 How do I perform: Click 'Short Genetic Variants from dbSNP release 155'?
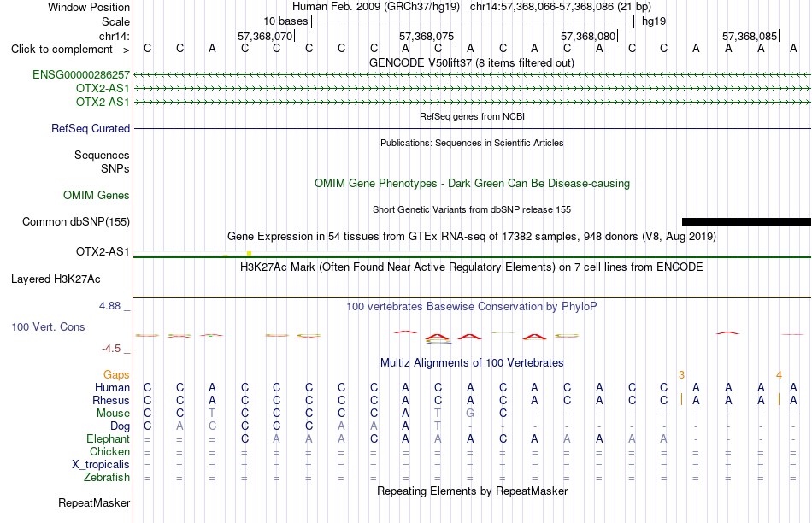472,209
